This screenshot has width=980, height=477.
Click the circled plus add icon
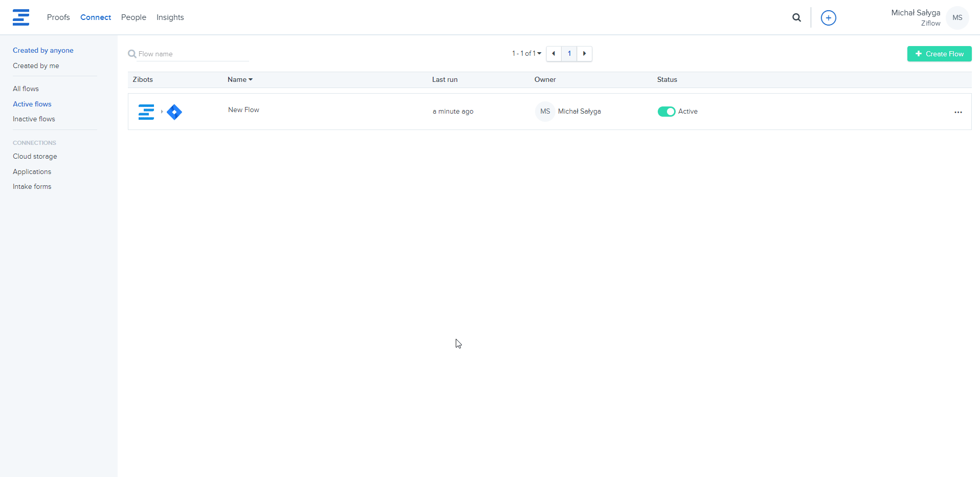point(828,18)
